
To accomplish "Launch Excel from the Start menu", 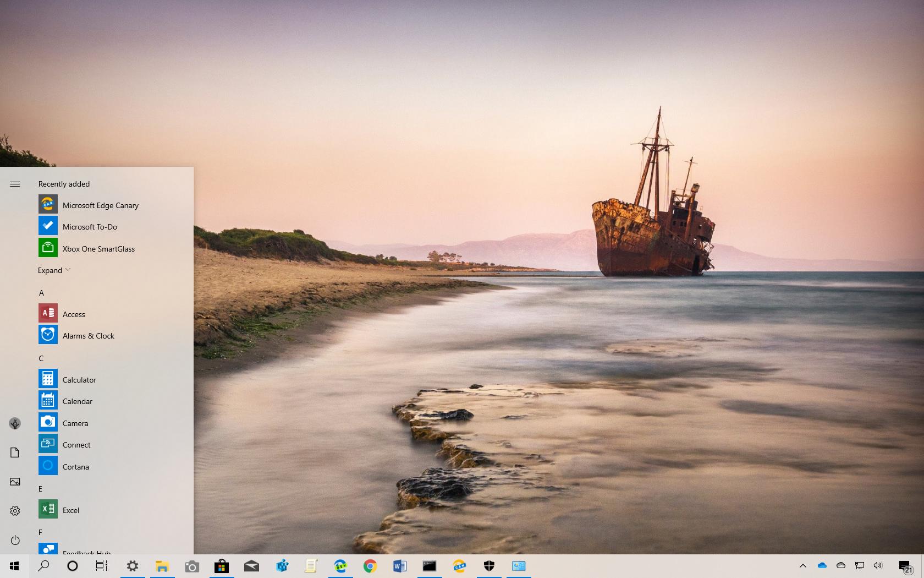I will tap(70, 510).
